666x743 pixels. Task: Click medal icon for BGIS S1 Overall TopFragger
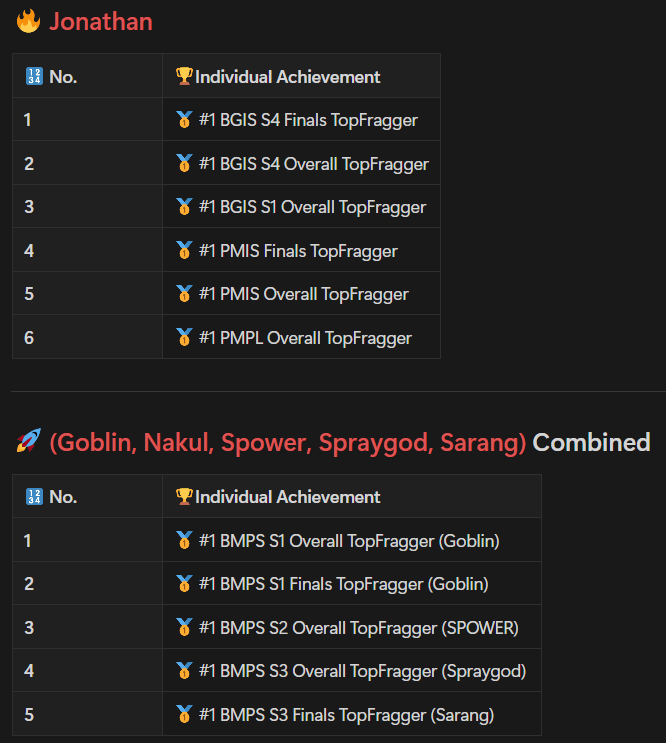tap(184, 206)
